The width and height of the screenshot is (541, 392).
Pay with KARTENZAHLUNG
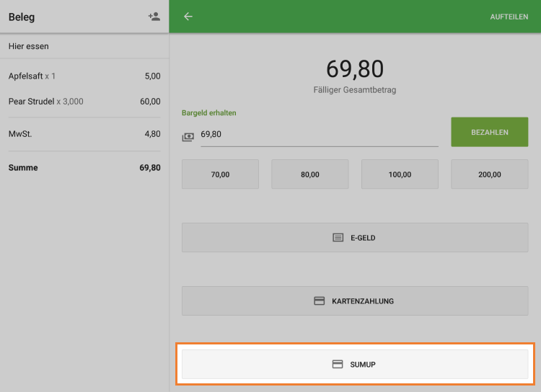355,301
